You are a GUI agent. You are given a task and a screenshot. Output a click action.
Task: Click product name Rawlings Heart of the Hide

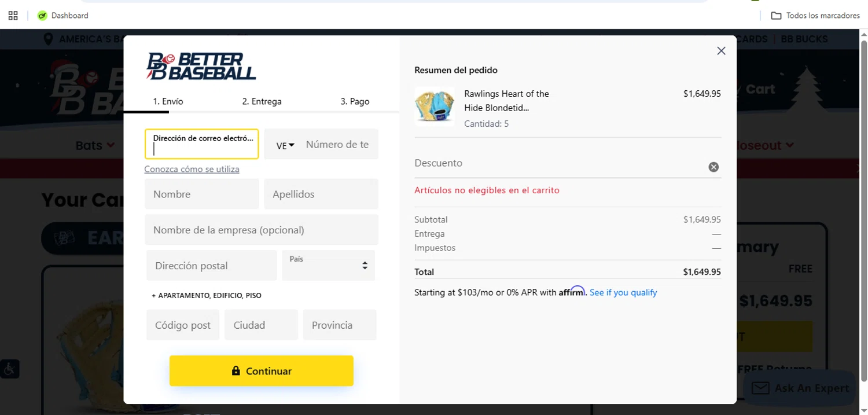coord(506,101)
